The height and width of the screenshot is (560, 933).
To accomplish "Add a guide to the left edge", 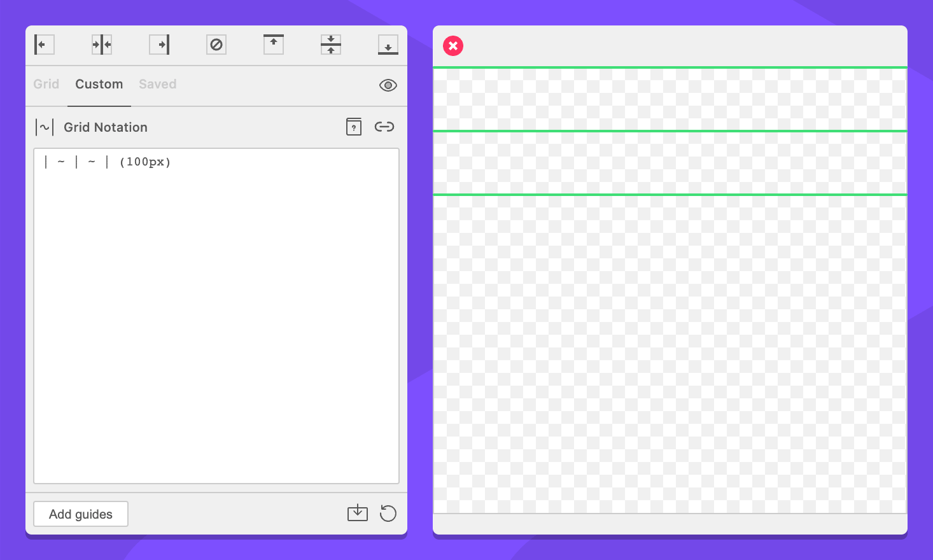I will [x=44, y=45].
